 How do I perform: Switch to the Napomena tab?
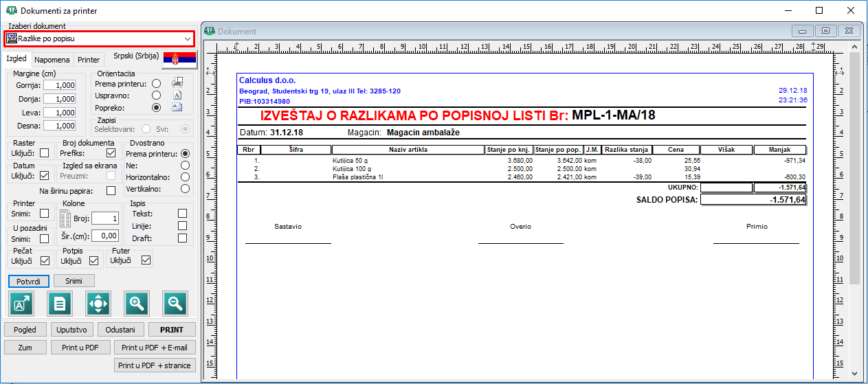pyautogui.click(x=52, y=60)
